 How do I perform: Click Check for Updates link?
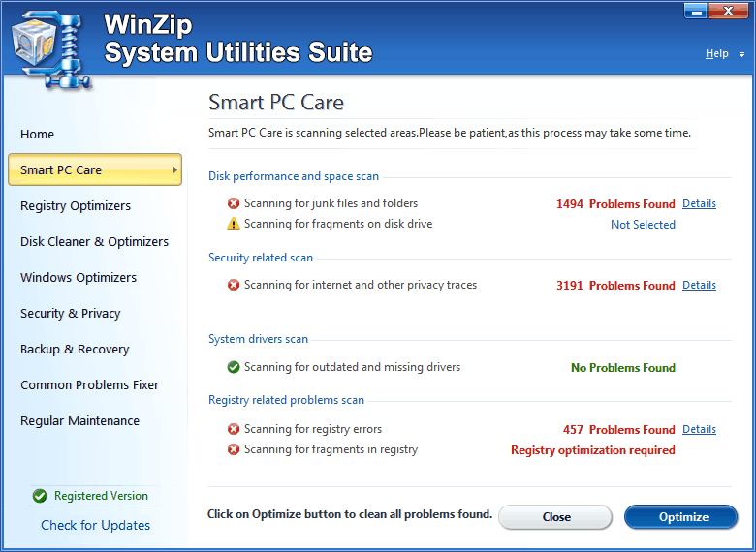coord(95,525)
